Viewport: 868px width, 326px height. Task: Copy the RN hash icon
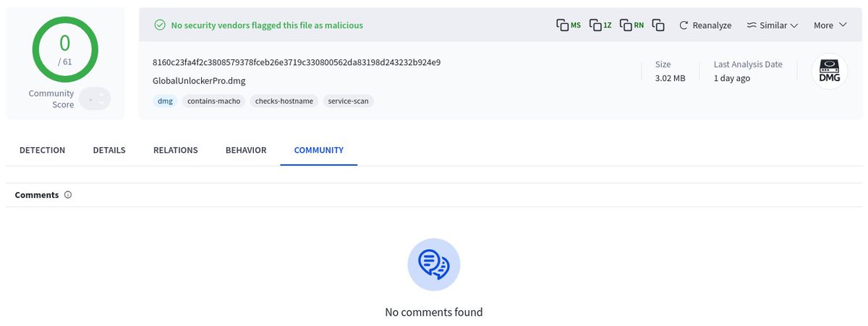pos(632,25)
